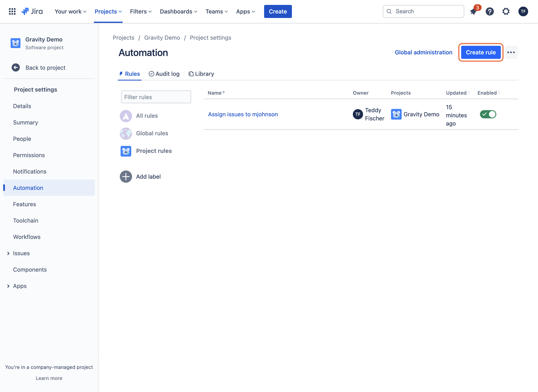The width and height of the screenshot is (538, 392).
Task: Open the settings gear icon
Action: point(506,11)
